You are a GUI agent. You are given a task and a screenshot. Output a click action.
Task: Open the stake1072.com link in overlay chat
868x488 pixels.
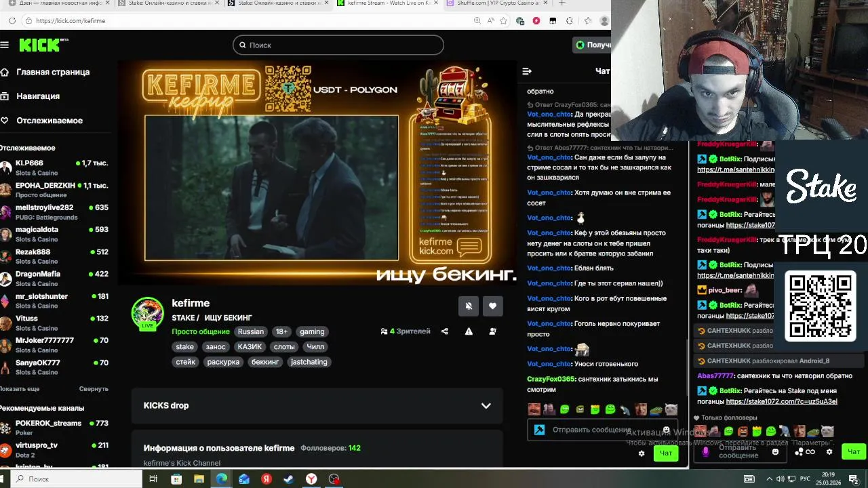coord(781,401)
